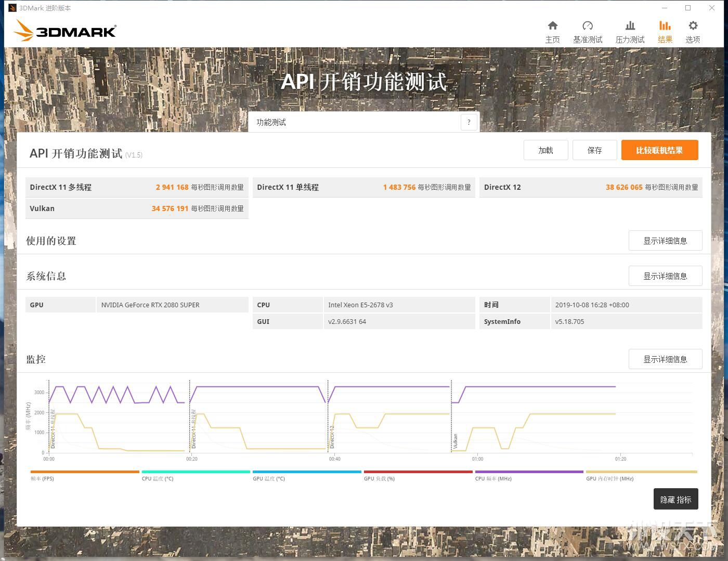
Task: Toggle the orange 帧率 (FPS) legend
Action: pos(85,475)
